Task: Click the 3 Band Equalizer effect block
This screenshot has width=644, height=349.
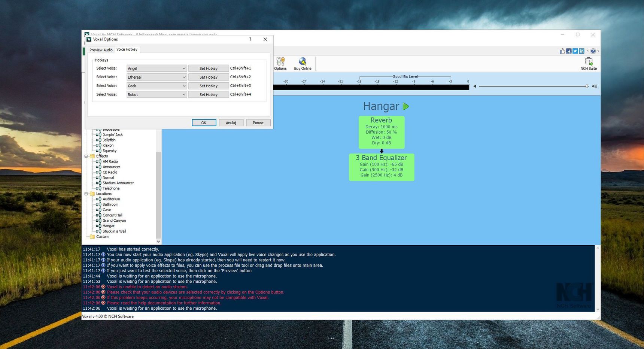Action: point(381,167)
